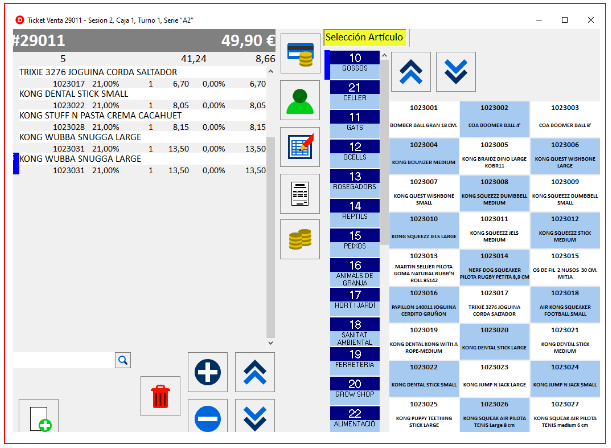Open the receipt document icon

300,194
